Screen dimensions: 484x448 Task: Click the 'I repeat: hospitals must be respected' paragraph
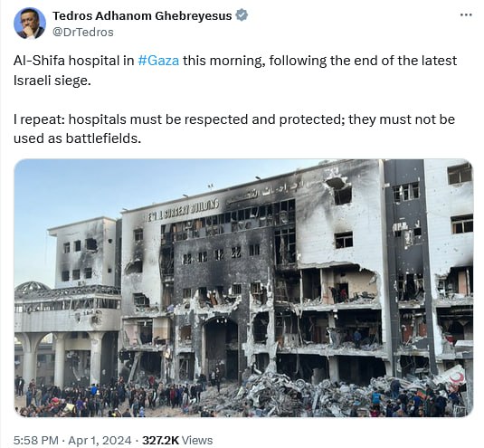[x=234, y=129]
